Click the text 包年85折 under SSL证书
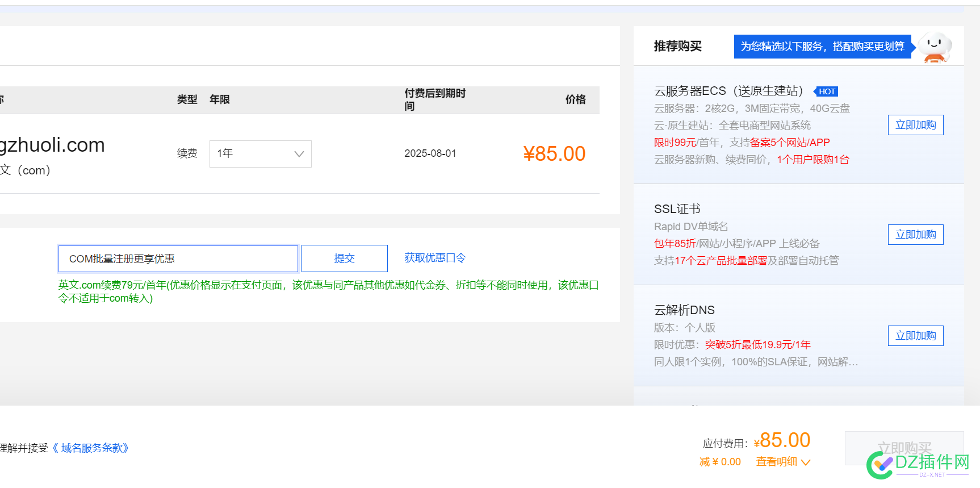This screenshot has height=488, width=980. [x=675, y=244]
